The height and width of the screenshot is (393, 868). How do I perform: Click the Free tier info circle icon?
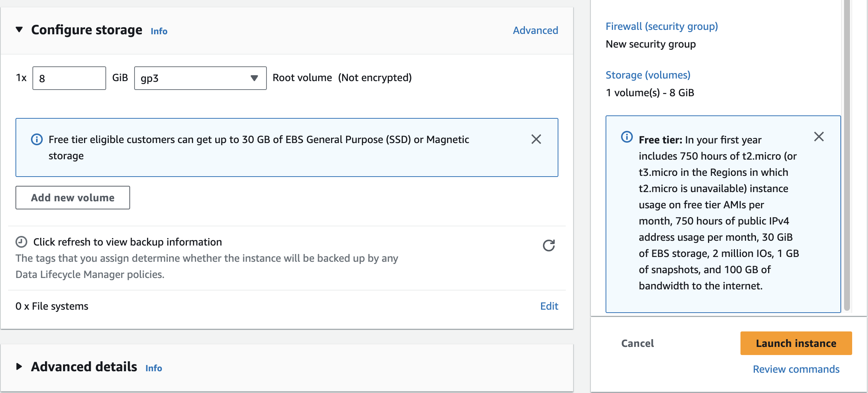point(627,137)
